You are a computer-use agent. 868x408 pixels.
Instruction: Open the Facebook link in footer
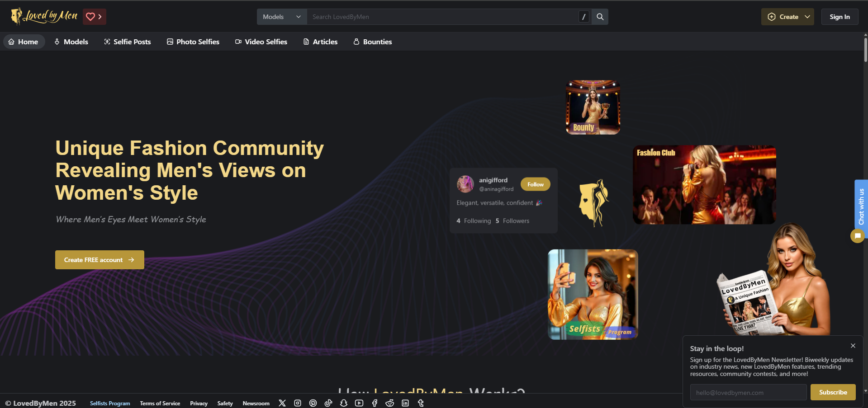[375, 403]
